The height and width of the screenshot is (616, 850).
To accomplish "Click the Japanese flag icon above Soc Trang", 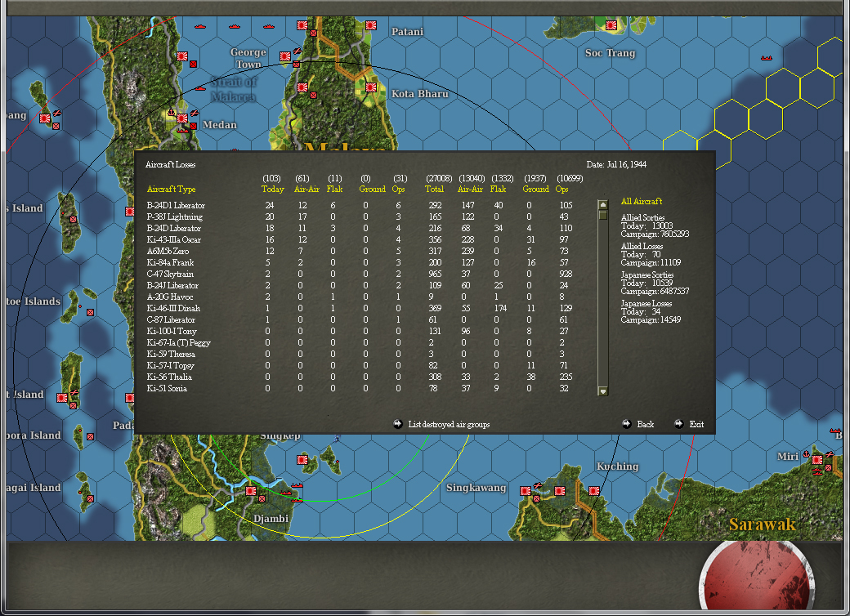I will [611, 25].
